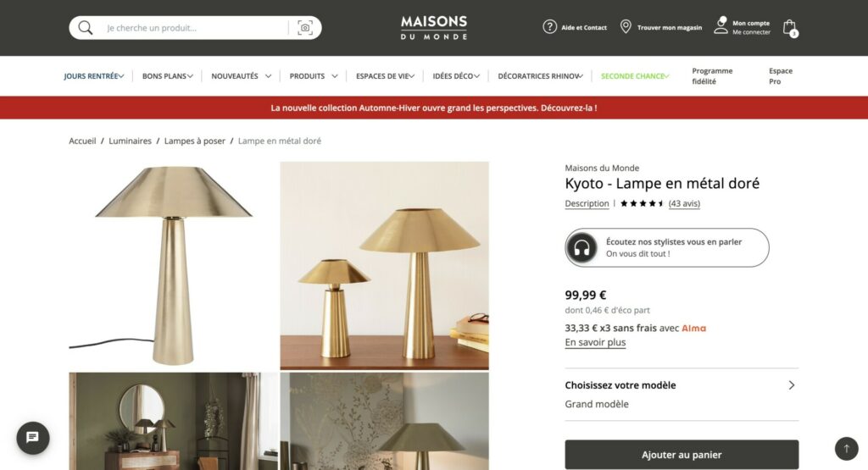Open the Jours Rentrée menu
Image resolution: width=868 pixels, height=470 pixels.
(x=93, y=76)
